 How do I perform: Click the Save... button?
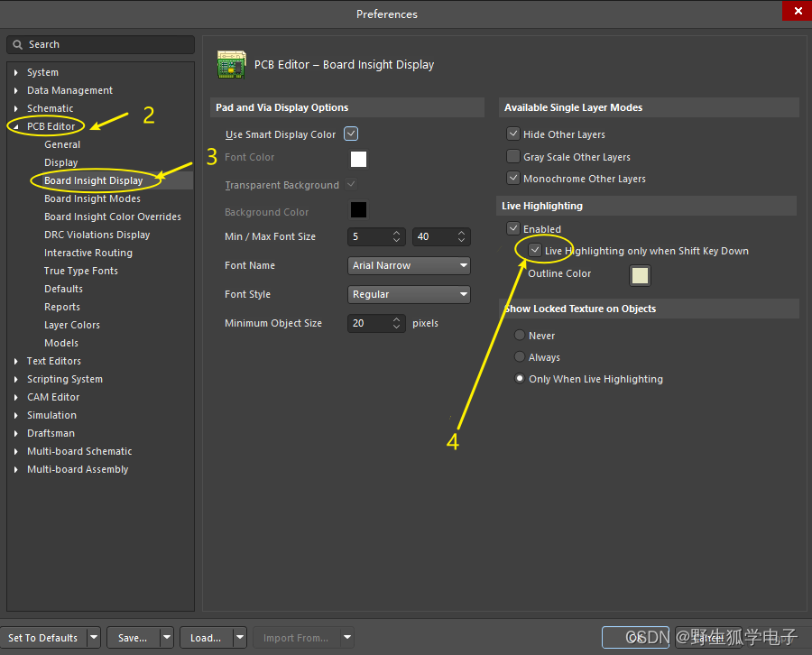134,637
